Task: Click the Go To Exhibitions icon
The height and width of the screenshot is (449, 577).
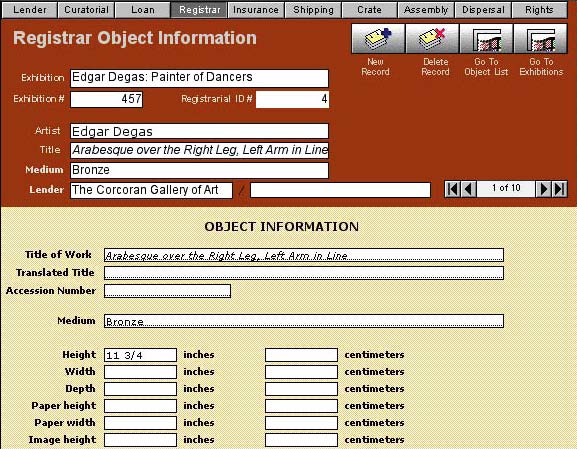Action: point(540,39)
